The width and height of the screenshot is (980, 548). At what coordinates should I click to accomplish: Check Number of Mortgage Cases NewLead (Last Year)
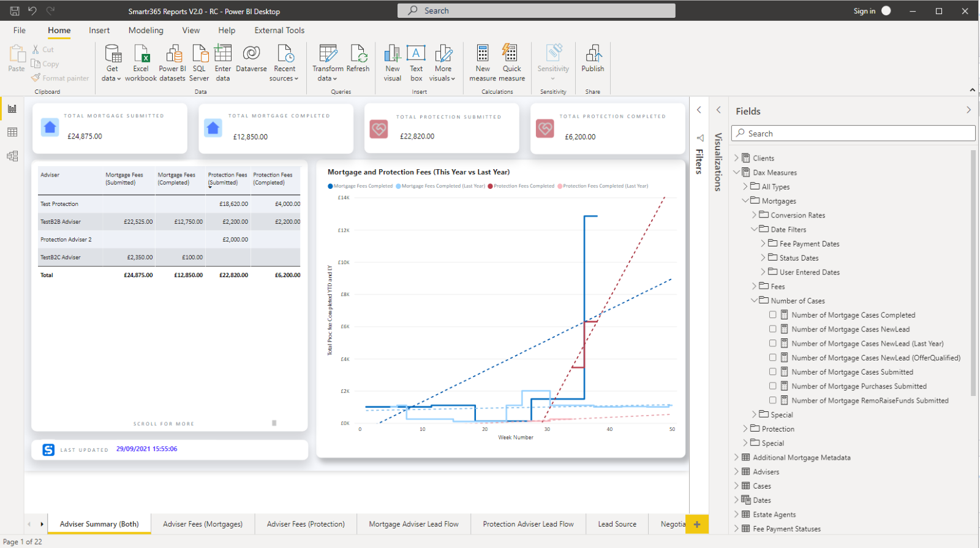773,343
